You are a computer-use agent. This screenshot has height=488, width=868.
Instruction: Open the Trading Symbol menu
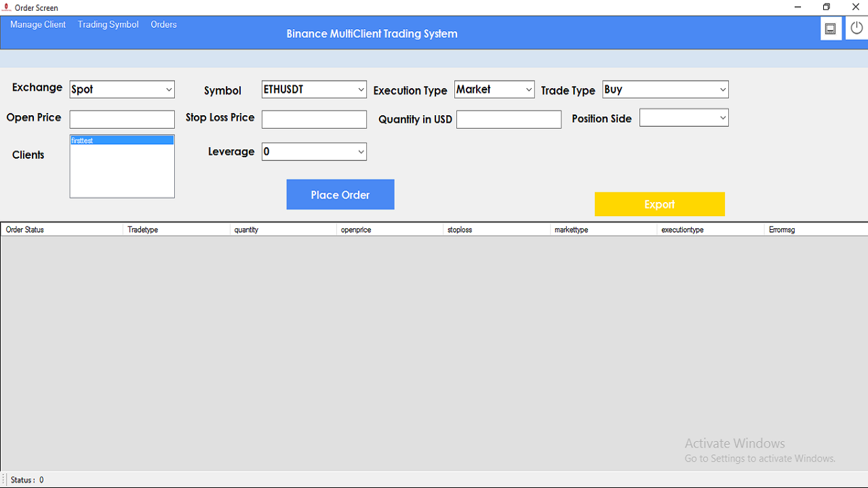(108, 24)
